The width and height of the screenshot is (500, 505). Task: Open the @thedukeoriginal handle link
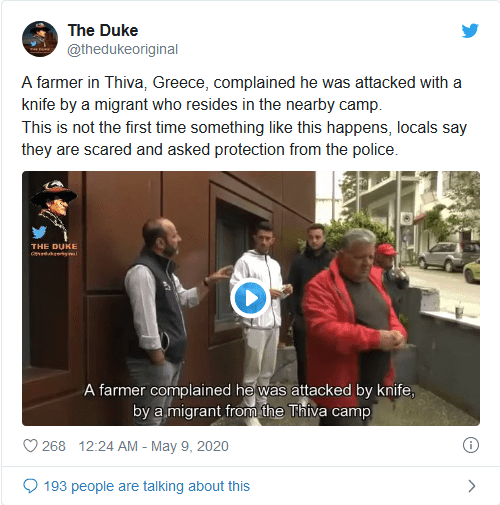pyautogui.click(x=123, y=49)
